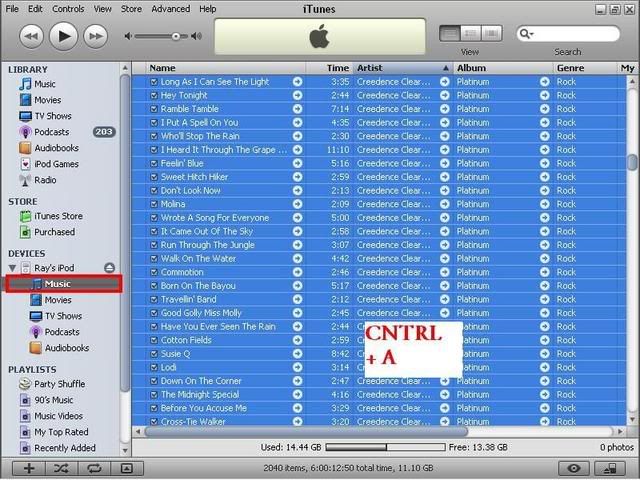Uncheck the Hey Tonight checkbox
The height and width of the screenshot is (480, 640).
pos(154,96)
